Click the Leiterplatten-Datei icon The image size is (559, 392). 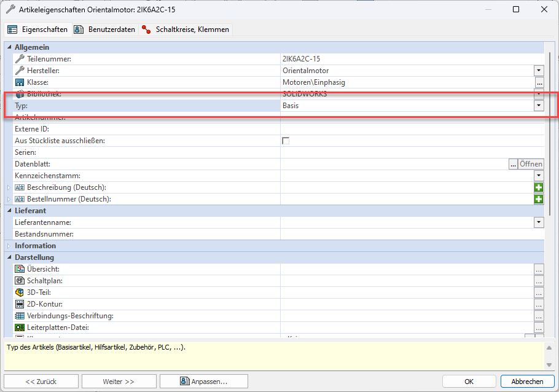[x=20, y=327]
